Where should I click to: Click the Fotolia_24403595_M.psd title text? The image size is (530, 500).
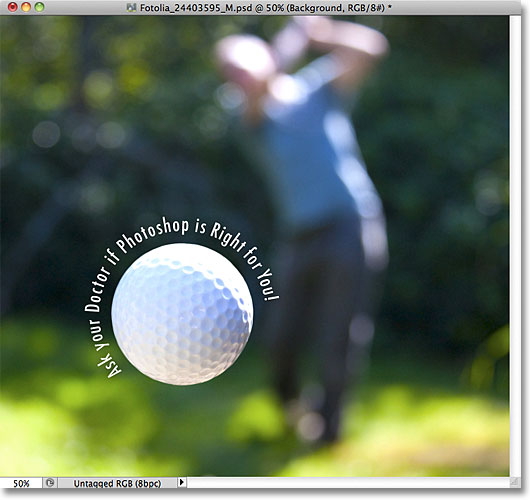pos(196,7)
